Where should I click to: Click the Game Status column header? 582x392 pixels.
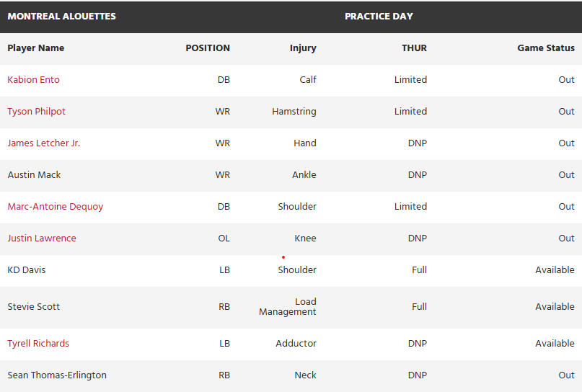tap(545, 48)
